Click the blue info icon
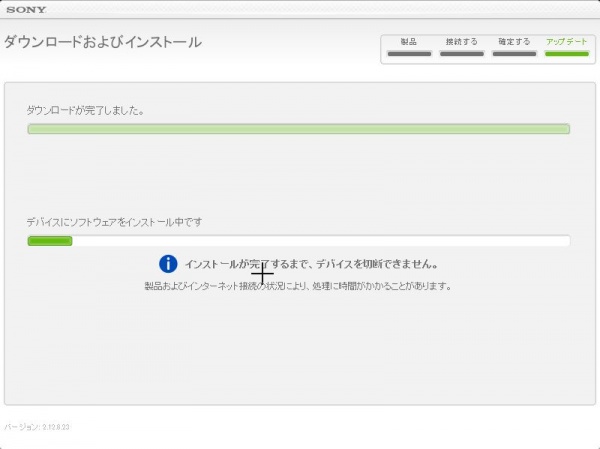This screenshot has width=600, height=449. coord(168,263)
